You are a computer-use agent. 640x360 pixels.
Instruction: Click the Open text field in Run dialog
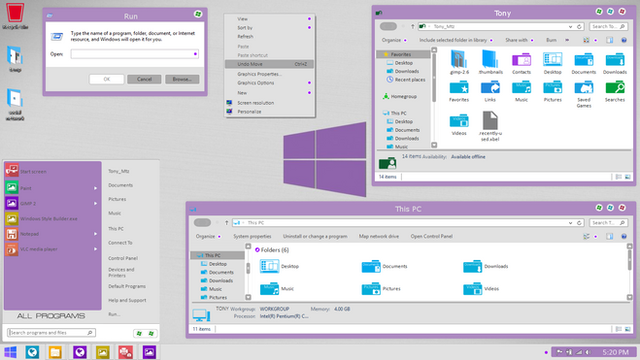pos(134,54)
